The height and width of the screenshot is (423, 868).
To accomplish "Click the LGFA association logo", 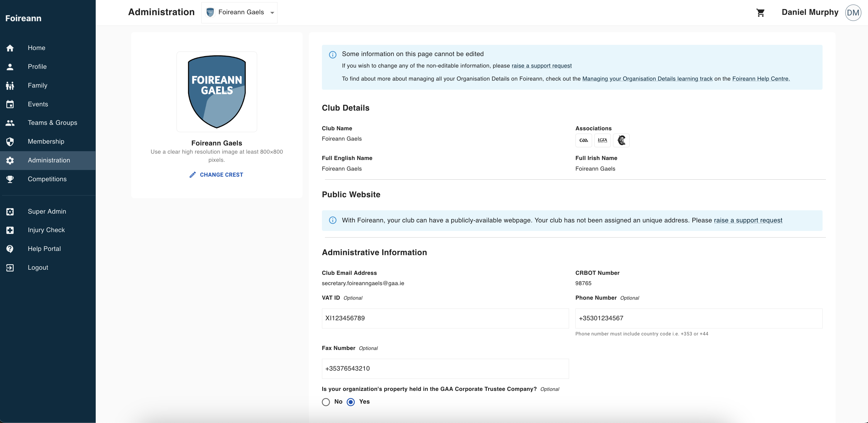I will click(x=602, y=141).
